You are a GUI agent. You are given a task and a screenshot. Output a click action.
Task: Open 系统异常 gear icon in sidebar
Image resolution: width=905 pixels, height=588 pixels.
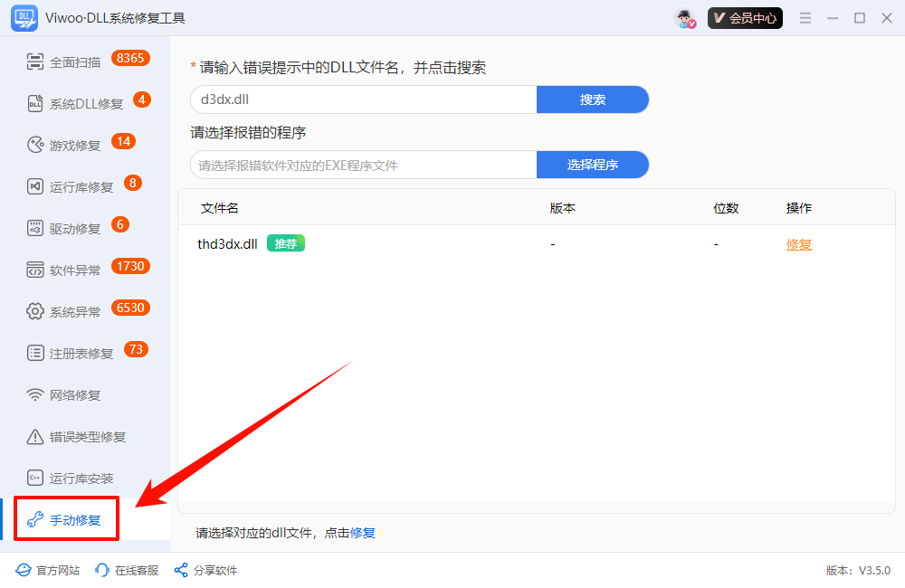point(35,311)
